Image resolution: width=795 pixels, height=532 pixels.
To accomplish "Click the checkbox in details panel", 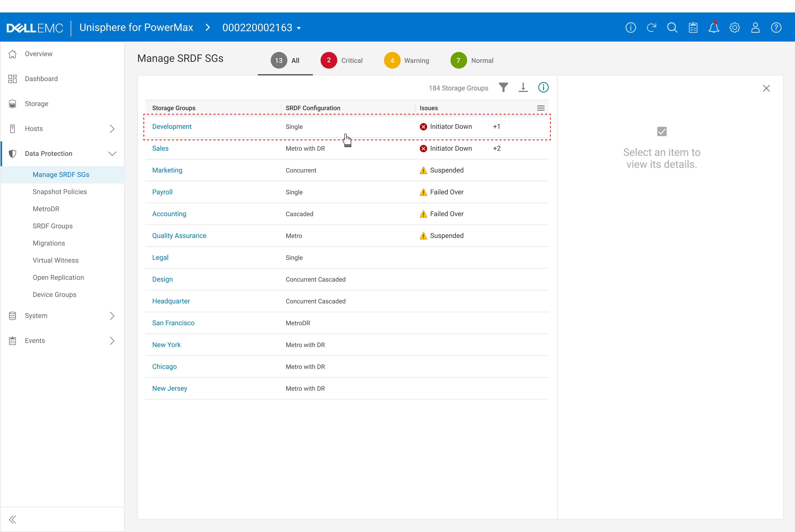I will (662, 131).
